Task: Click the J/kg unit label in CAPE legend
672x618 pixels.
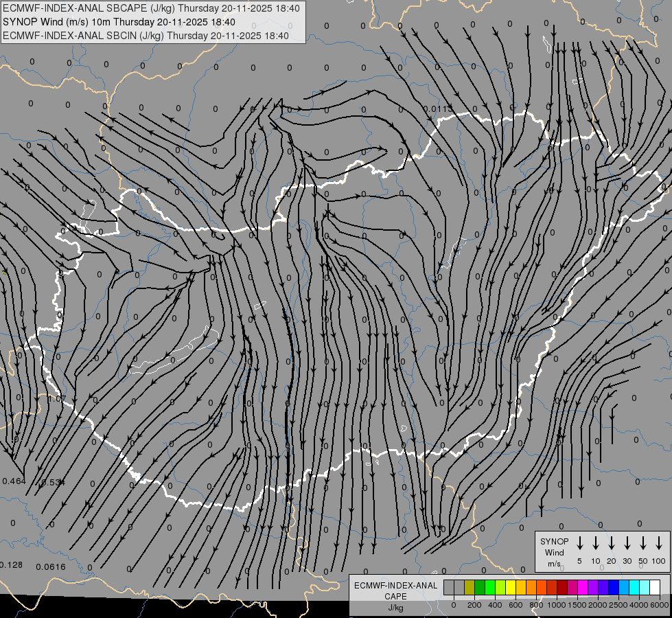Action: [395, 608]
